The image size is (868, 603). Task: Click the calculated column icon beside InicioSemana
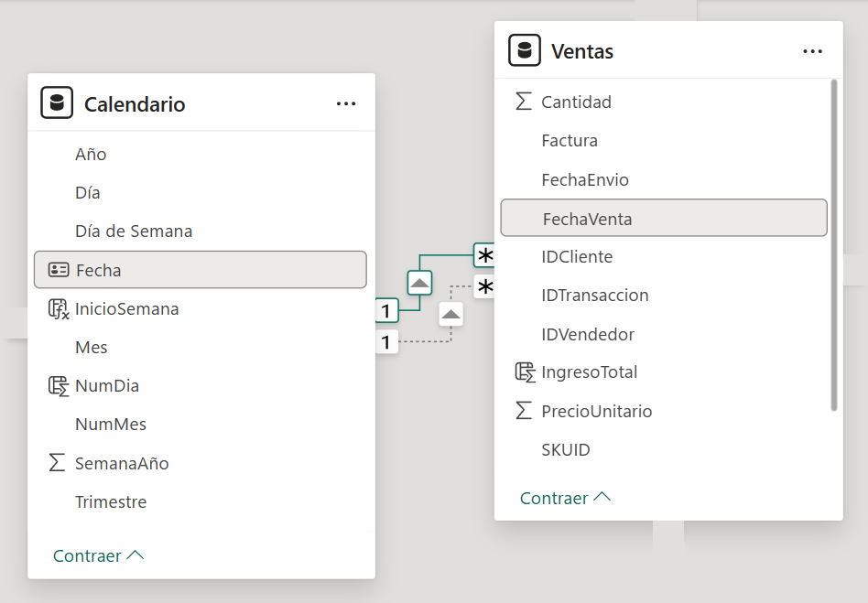point(59,309)
